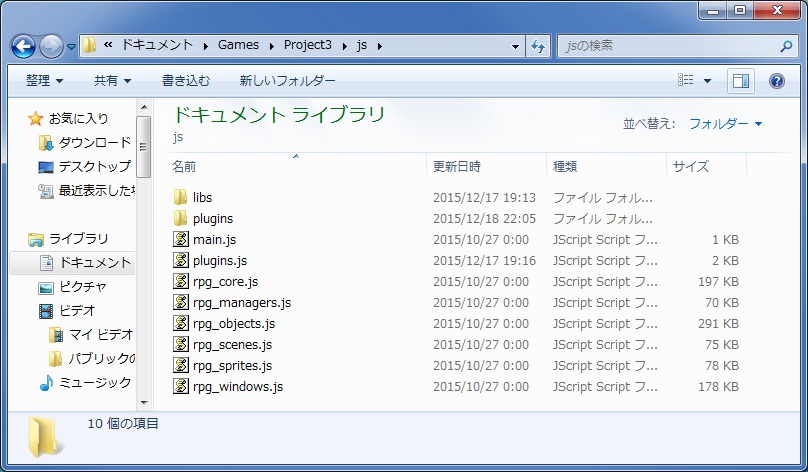Select the rpg_sprites.js file icon
This screenshot has height=472, width=808.
tap(181, 365)
